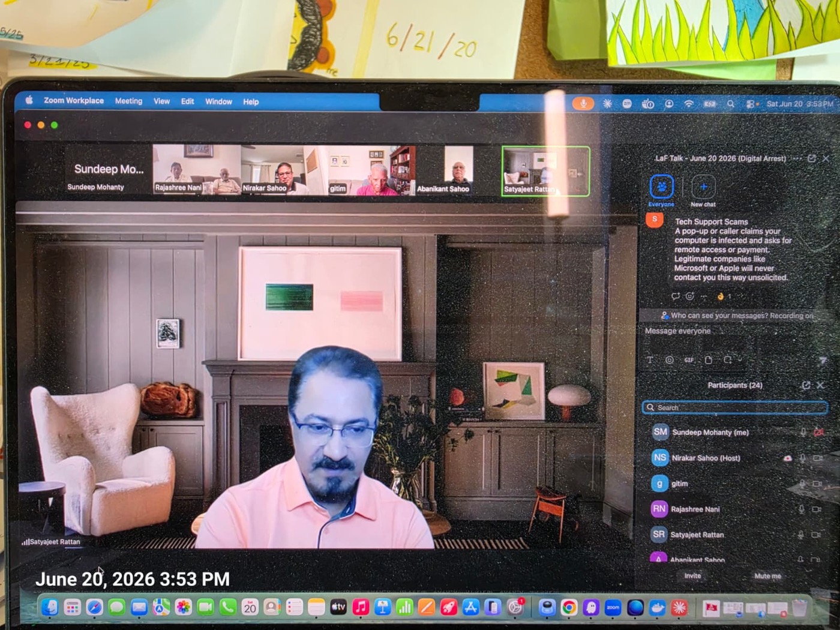Click the Invite button

(x=692, y=576)
